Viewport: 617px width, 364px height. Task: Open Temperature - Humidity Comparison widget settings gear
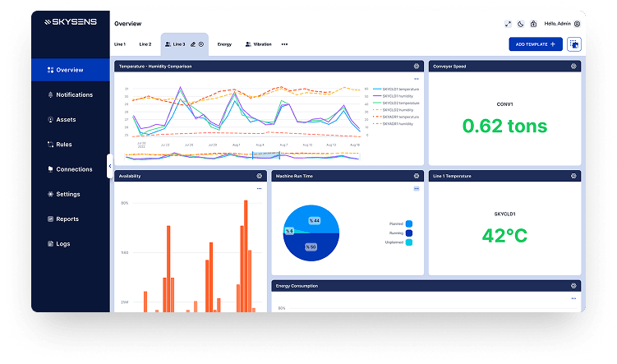pyautogui.click(x=417, y=66)
